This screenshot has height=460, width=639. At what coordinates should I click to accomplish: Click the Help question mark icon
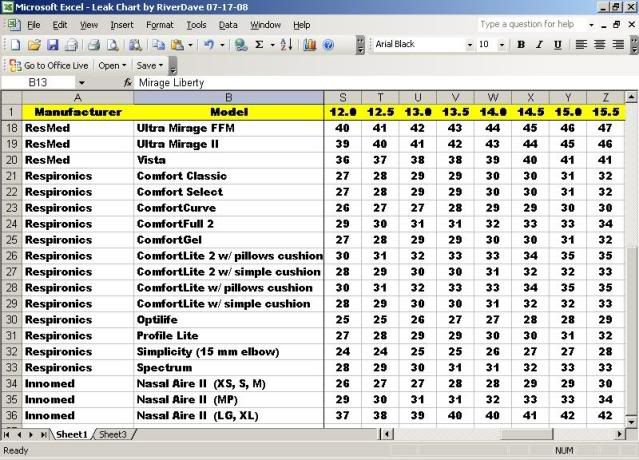tap(330, 45)
